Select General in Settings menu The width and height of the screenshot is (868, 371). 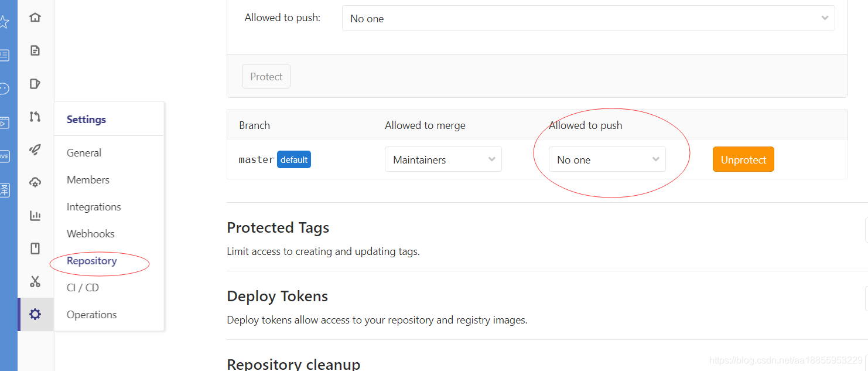coord(84,153)
